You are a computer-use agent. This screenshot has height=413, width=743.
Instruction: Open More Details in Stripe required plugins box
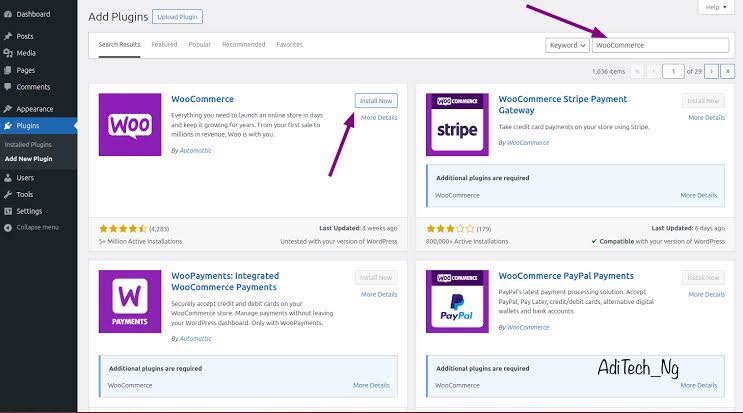pyautogui.click(x=698, y=195)
